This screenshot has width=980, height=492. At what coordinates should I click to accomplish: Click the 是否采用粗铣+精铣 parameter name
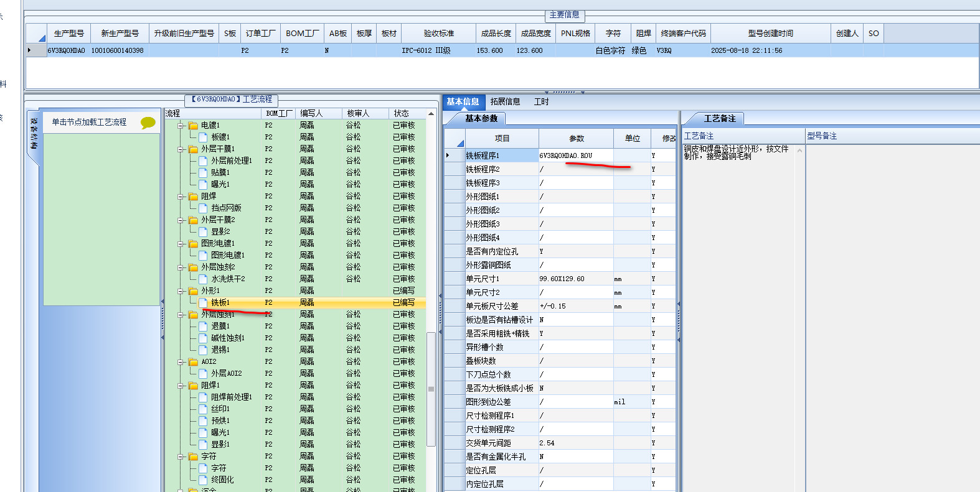pyautogui.click(x=498, y=333)
